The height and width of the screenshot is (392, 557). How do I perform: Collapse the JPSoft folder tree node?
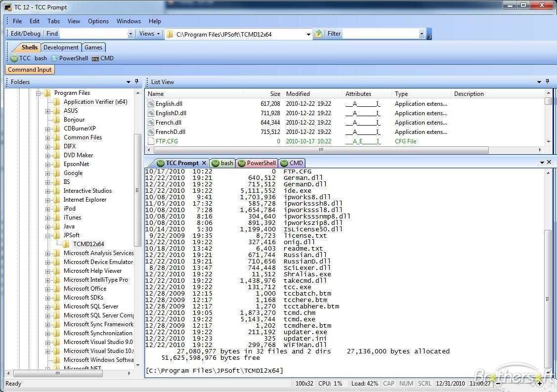point(48,235)
